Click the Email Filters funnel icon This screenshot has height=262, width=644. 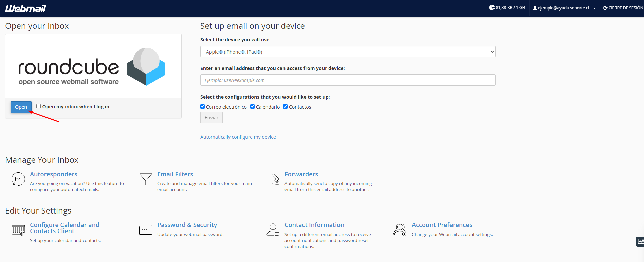pyautogui.click(x=146, y=179)
